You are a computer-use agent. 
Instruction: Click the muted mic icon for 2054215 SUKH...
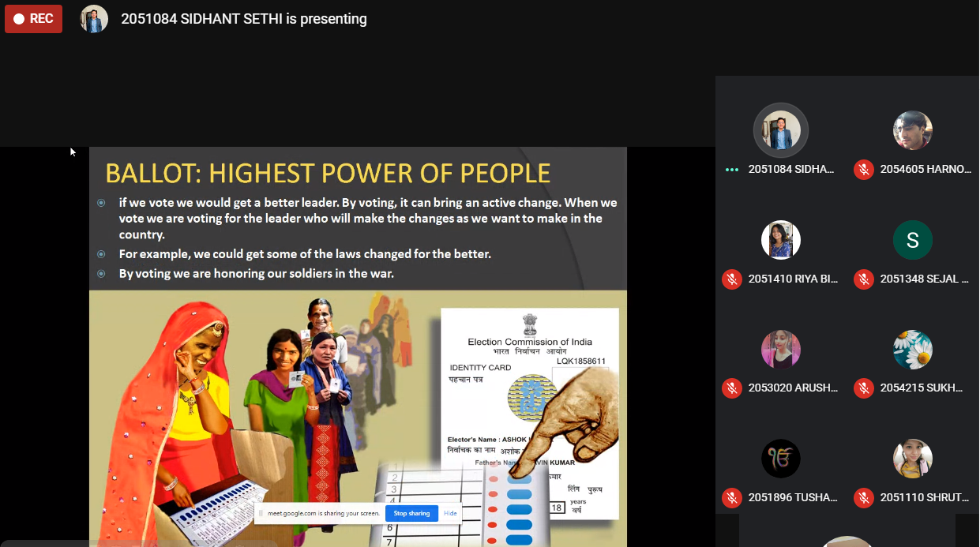(864, 388)
